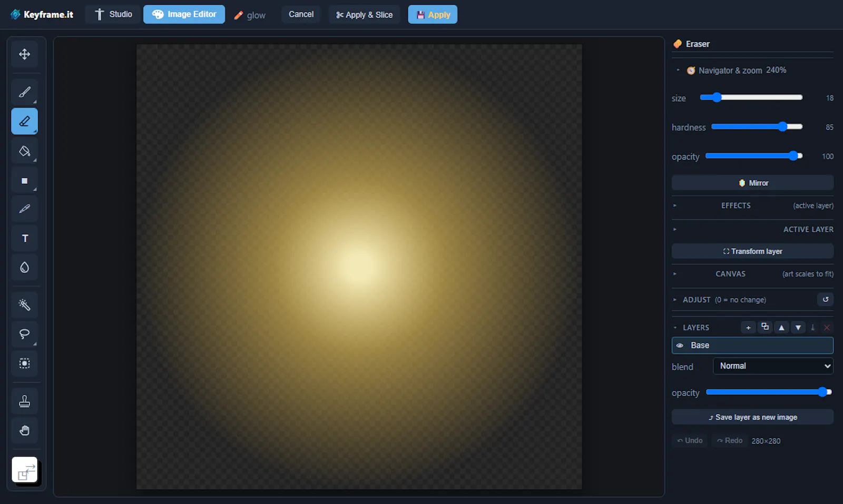Click the Navigator & zoom icon
The width and height of the screenshot is (843, 504).
click(691, 71)
